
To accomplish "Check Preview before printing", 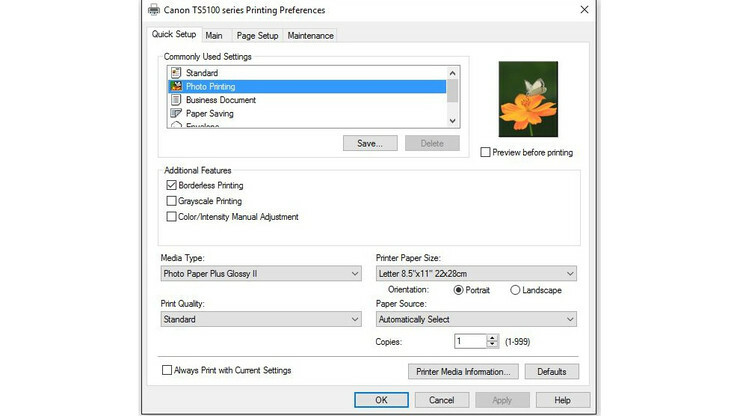I will 485,152.
